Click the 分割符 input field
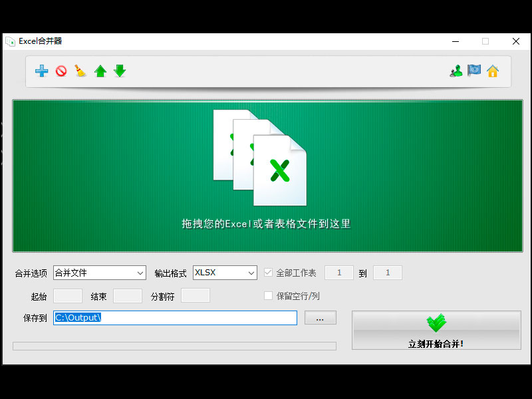The image size is (532, 399). [x=196, y=295]
